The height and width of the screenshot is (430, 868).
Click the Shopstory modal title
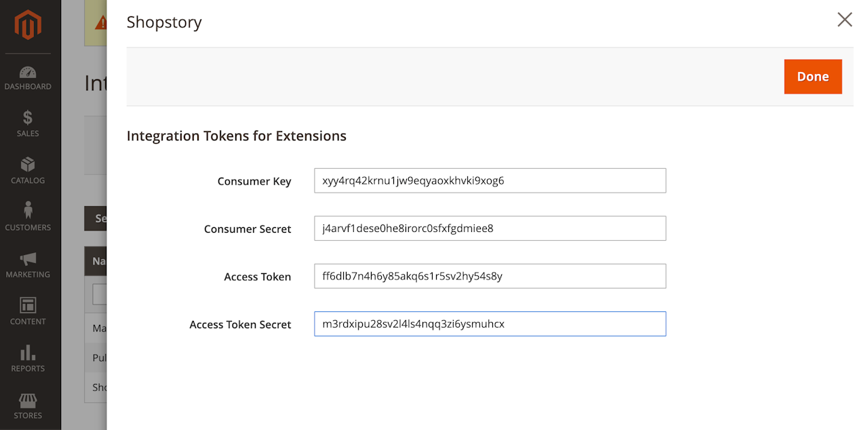pos(164,22)
